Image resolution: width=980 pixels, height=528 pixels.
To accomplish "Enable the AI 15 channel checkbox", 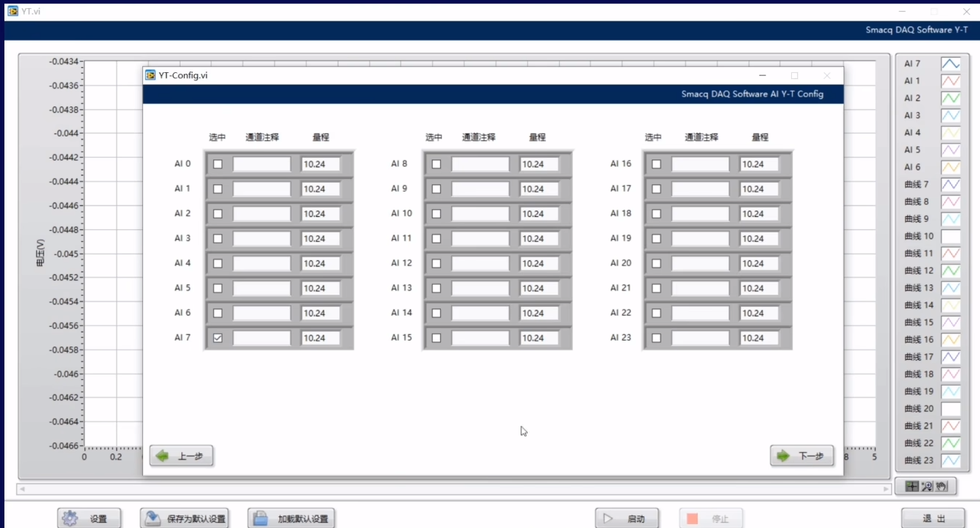I will click(437, 338).
